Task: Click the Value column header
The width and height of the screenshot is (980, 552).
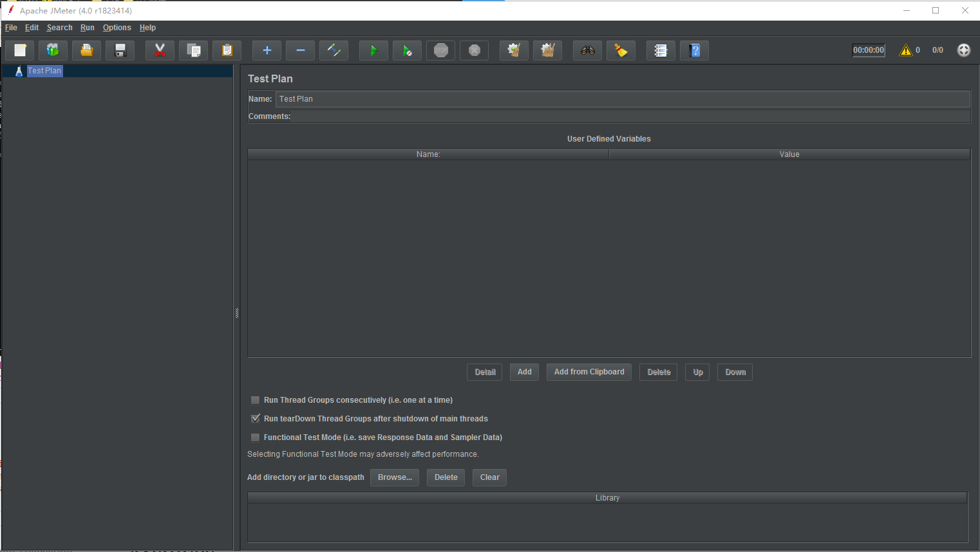Action: (x=789, y=154)
